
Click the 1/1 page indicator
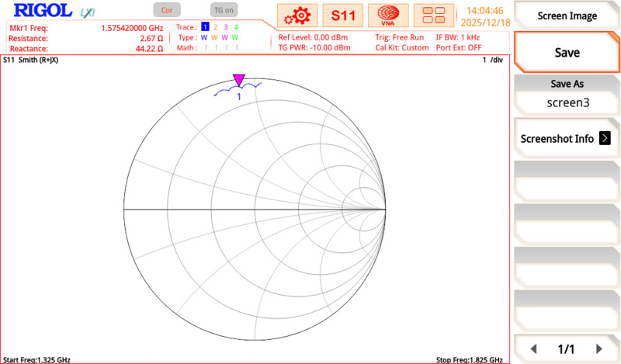[x=566, y=349]
